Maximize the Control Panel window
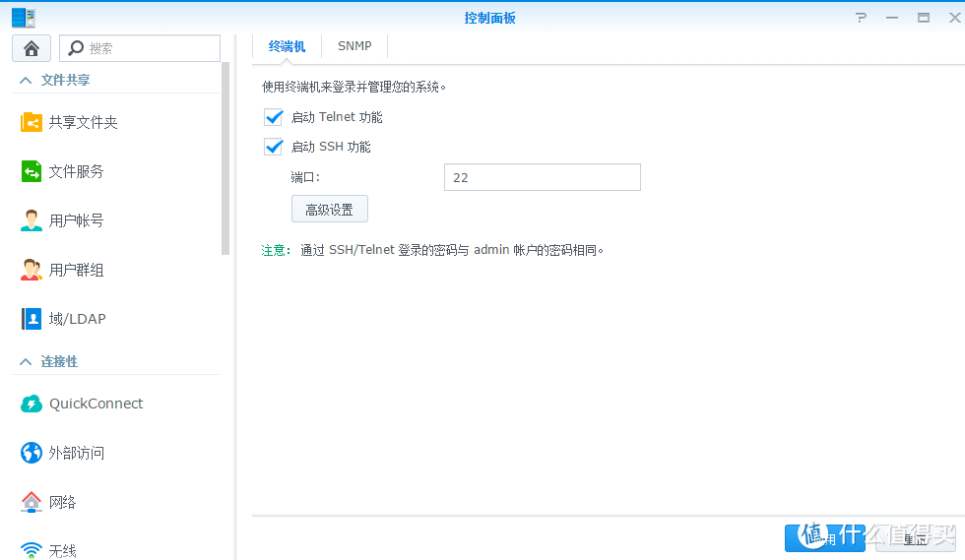 (x=924, y=18)
